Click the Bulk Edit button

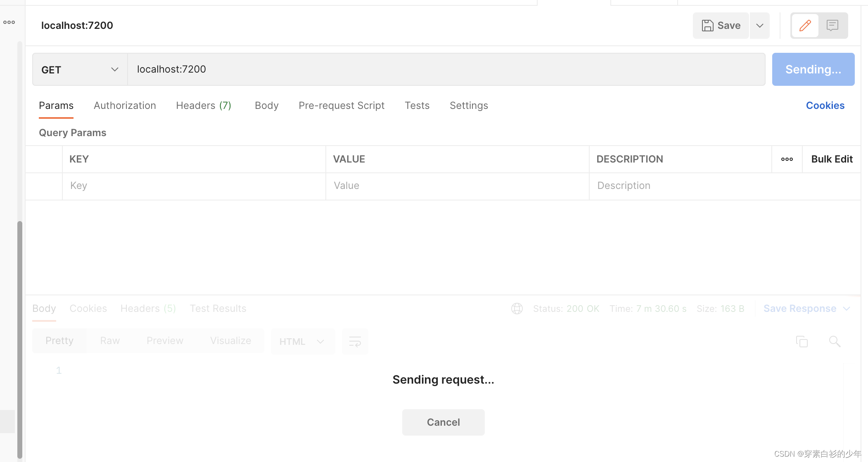pos(831,159)
